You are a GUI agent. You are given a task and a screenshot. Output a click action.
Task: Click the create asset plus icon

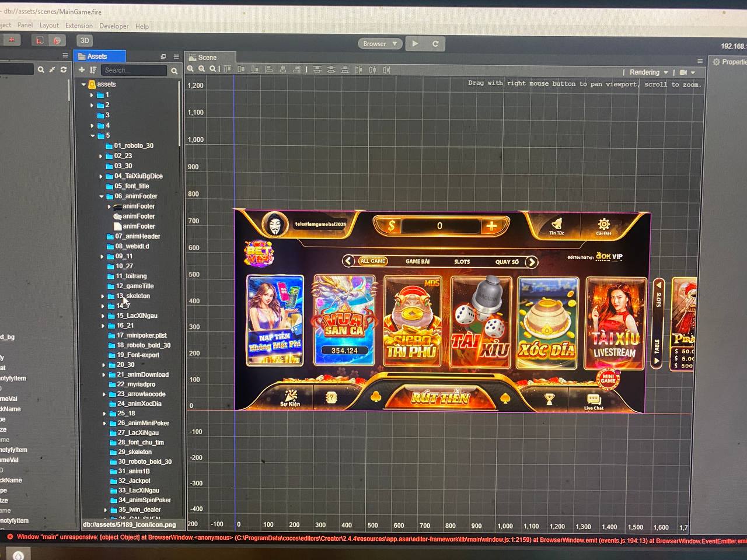pos(82,70)
